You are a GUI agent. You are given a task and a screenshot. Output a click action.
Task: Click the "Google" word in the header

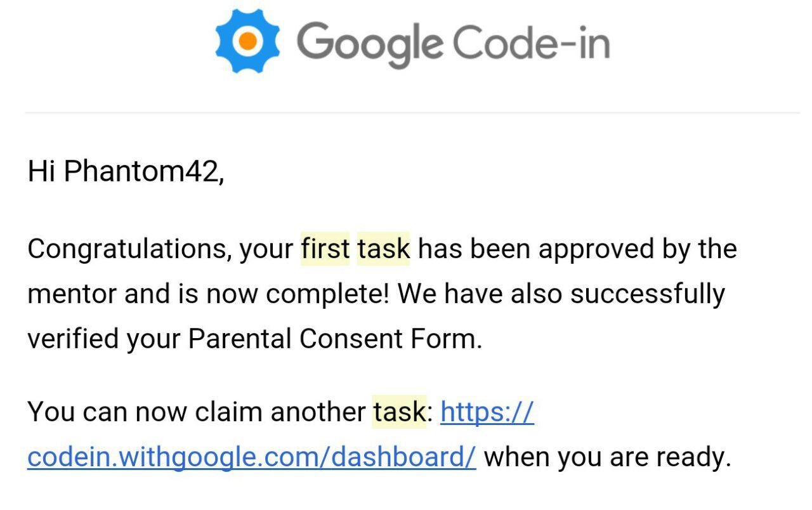(x=370, y=44)
